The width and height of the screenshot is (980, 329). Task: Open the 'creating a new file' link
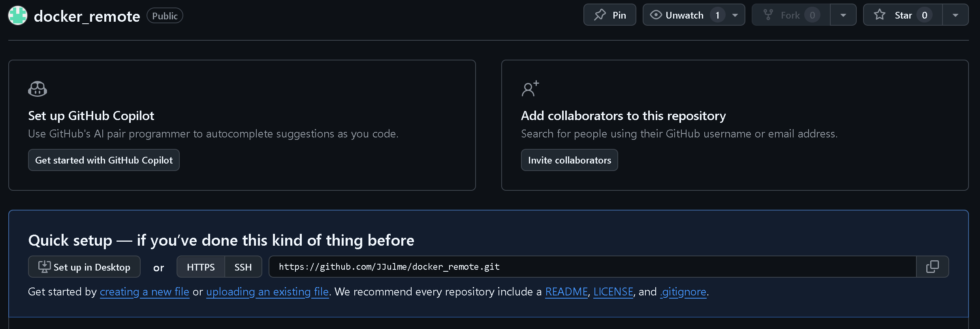click(145, 292)
